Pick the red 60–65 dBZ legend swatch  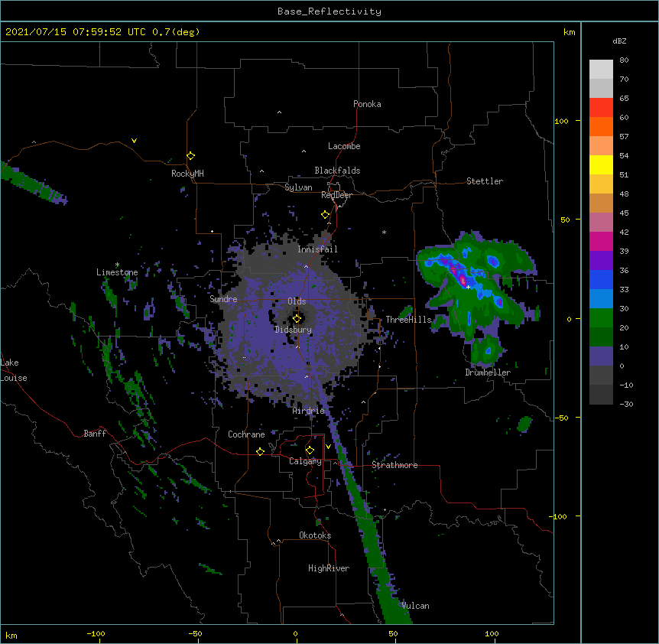[601, 107]
